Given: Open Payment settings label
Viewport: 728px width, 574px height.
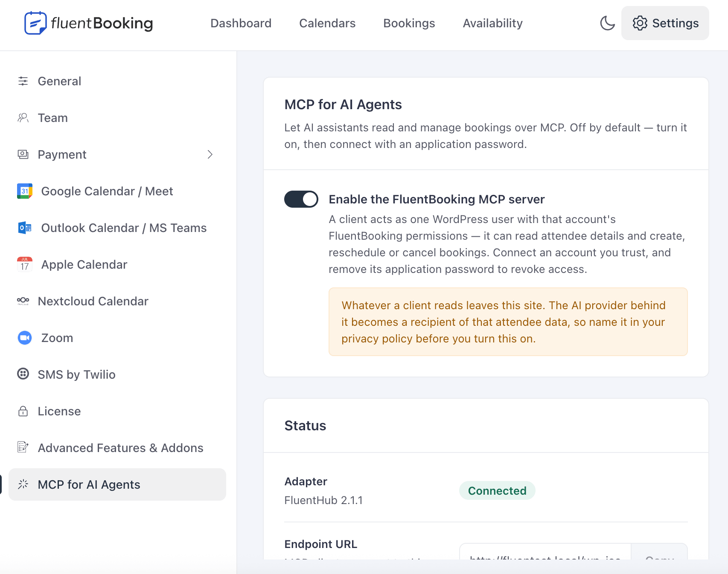Looking at the screenshot, I should coord(62,154).
